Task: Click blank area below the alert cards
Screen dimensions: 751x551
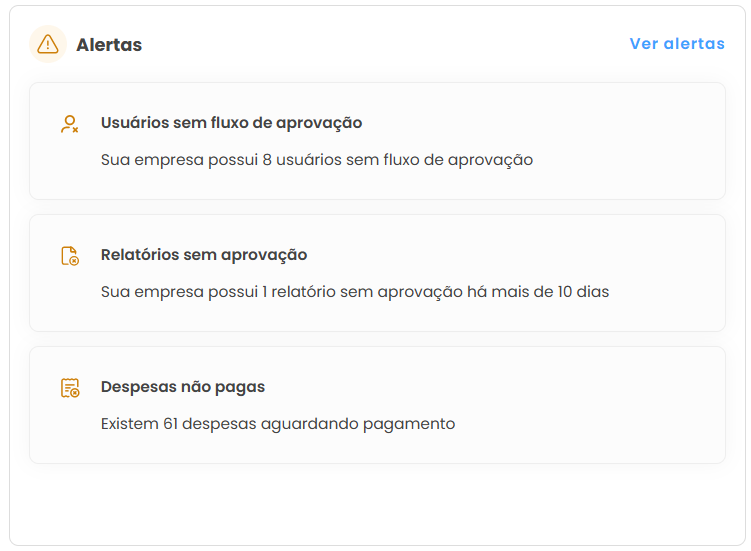Action: tap(377, 503)
